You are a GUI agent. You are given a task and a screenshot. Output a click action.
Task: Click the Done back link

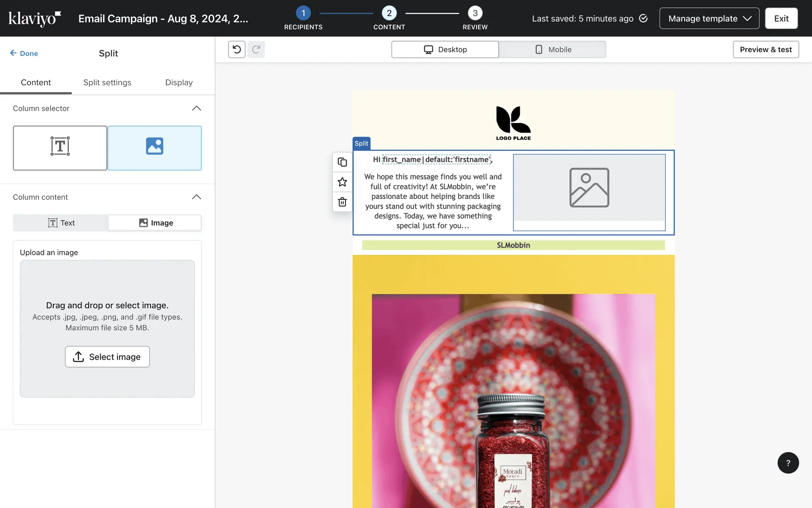24,53
